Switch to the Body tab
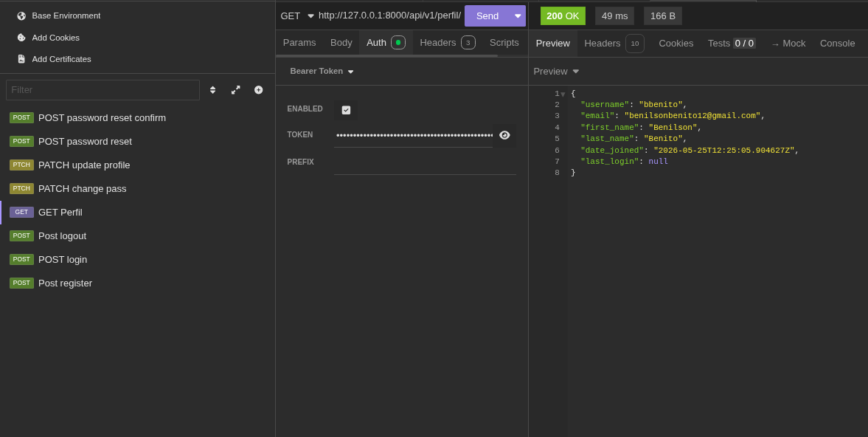 tap(341, 43)
